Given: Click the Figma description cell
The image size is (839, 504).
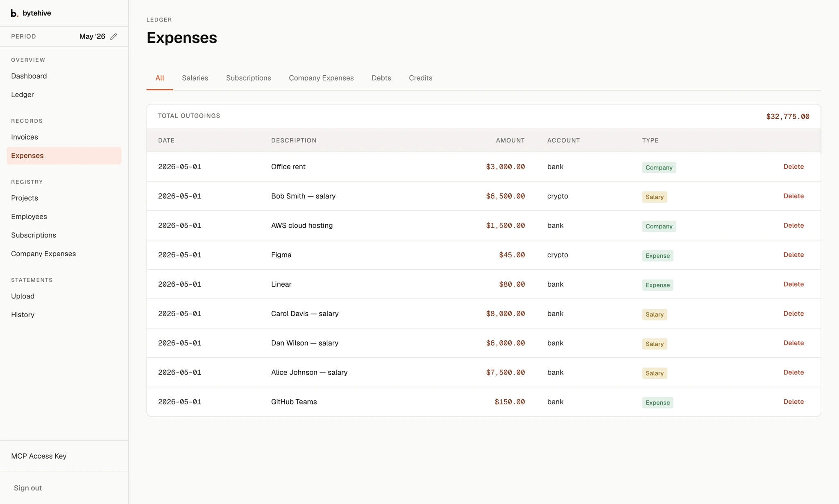Looking at the screenshot, I should [281, 255].
